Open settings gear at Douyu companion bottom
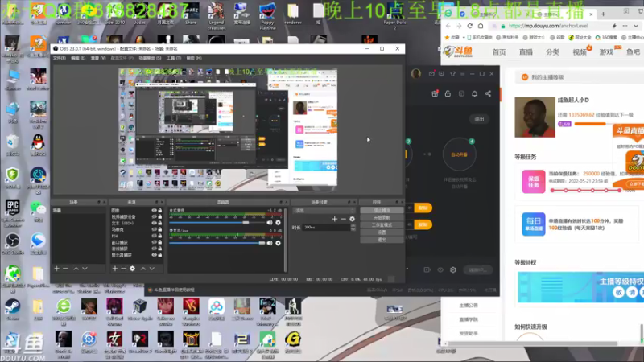Viewport: 644px width, 362px height. (x=453, y=269)
